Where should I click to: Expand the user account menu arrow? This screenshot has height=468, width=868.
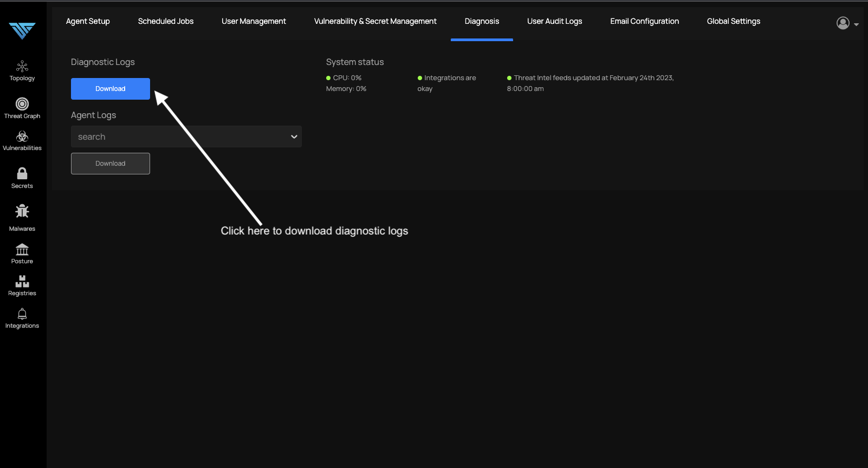857,24
